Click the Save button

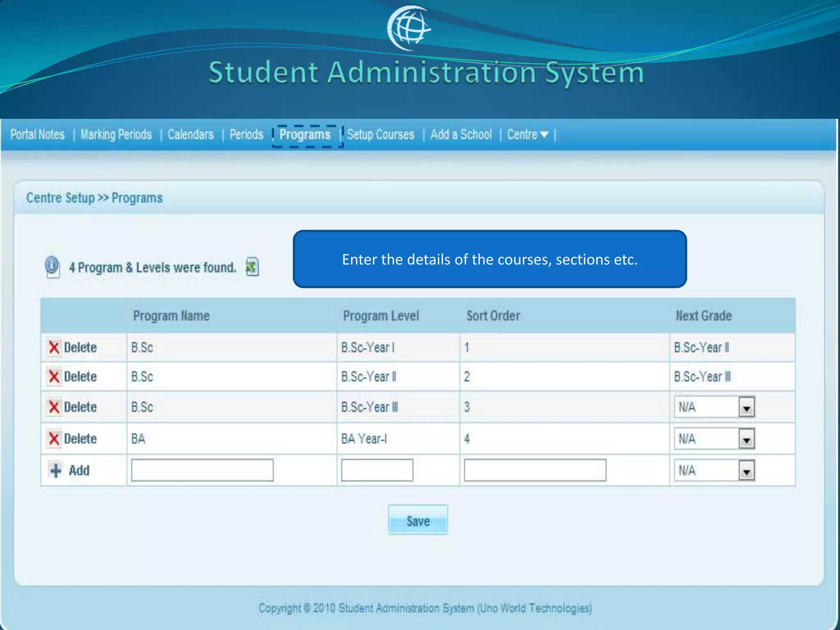click(418, 520)
